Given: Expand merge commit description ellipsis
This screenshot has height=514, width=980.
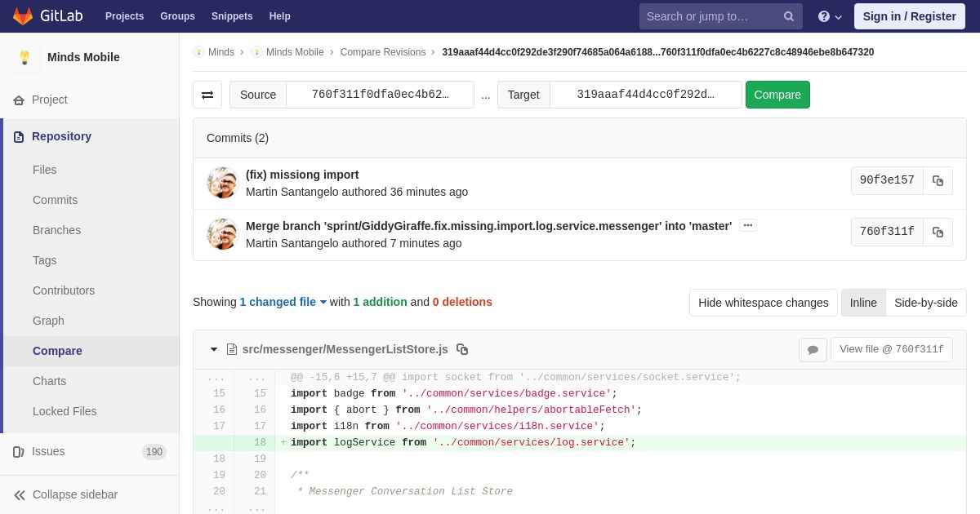Looking at the screenshot, I should pos(747,225).
